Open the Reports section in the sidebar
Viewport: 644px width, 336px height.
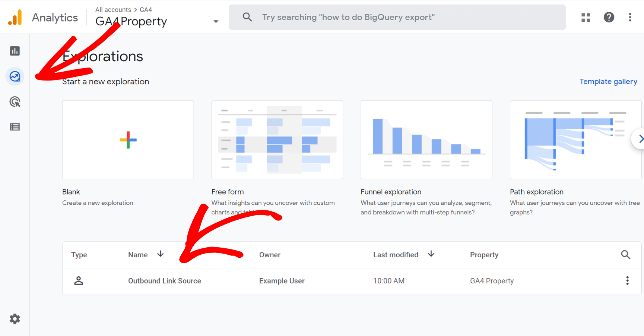click(x=15, y=51)
